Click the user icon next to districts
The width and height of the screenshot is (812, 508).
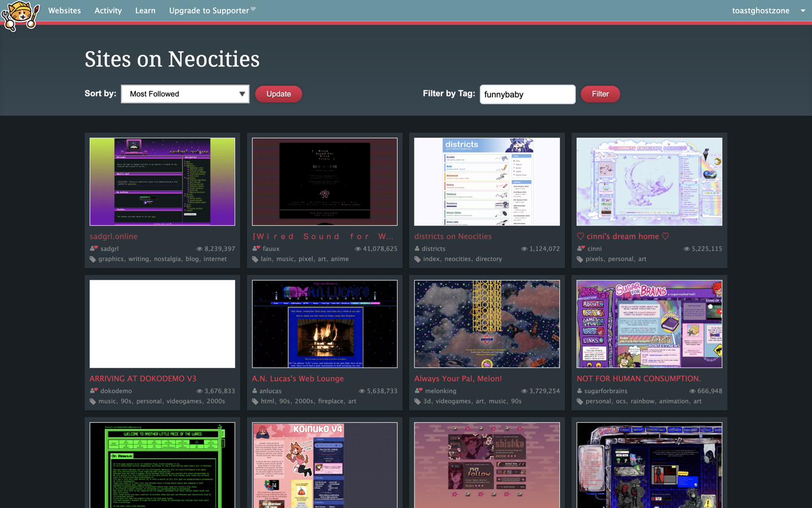coord(417,248)
